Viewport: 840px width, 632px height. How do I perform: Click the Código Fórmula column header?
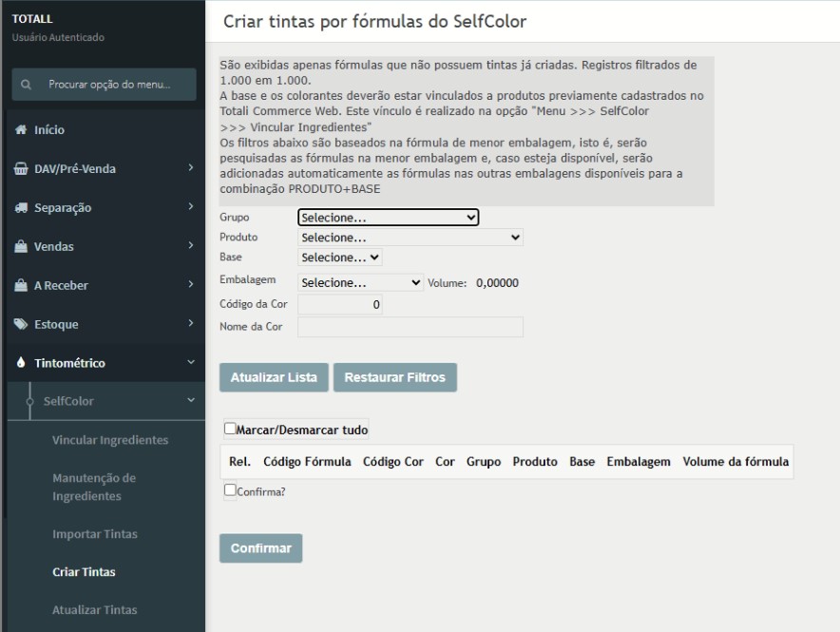point(307,462)
